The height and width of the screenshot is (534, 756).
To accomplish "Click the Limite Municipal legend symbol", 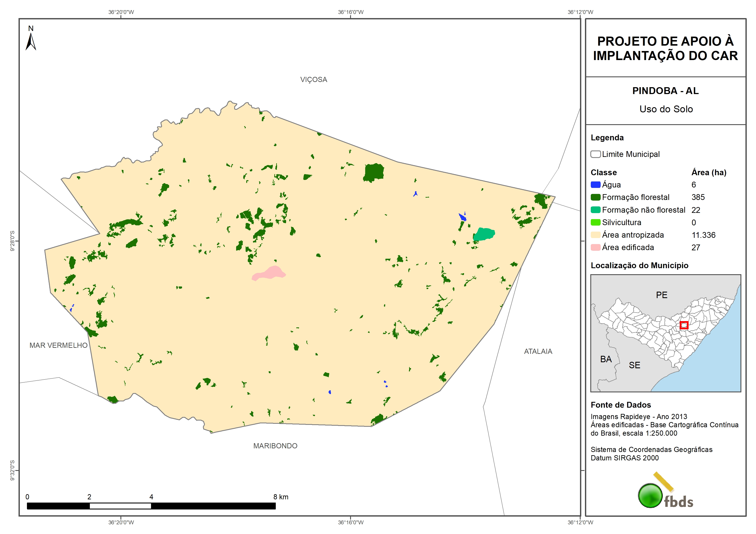I will pos(595,154).
